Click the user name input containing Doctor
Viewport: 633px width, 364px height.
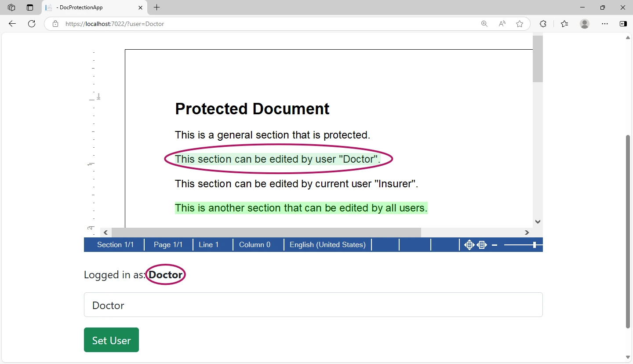point(313,305)
